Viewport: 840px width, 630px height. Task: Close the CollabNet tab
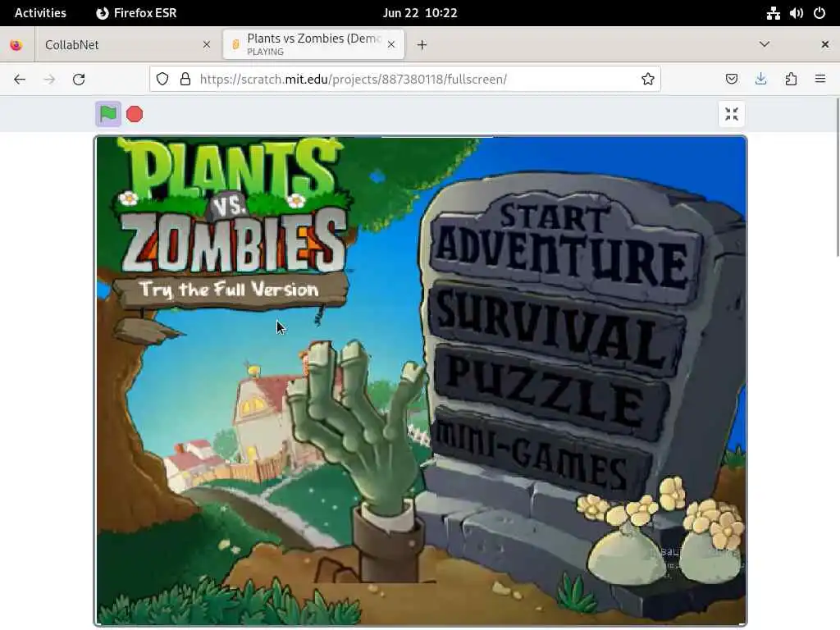tap(207, 45)
